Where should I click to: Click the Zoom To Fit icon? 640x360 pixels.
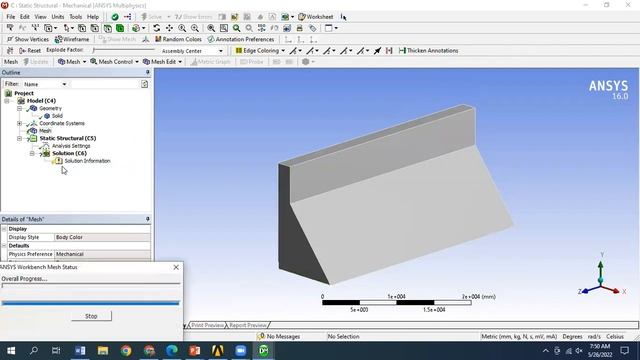[211, 28]
